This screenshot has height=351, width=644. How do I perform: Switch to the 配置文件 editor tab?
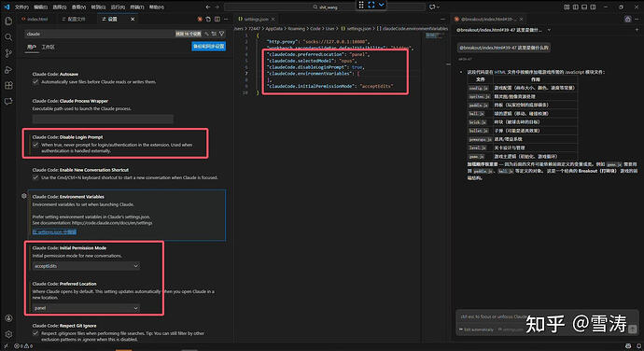(x=75, y=20)
